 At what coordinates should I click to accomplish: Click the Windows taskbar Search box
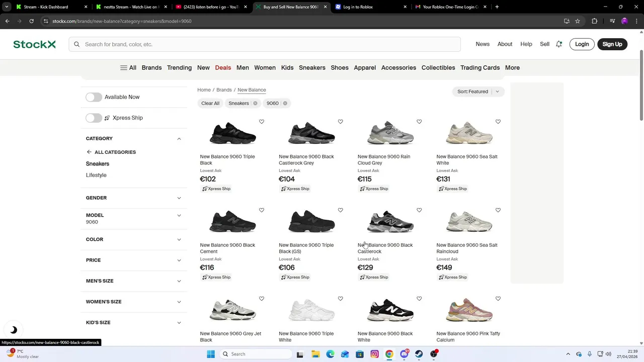tap(255, 354)
